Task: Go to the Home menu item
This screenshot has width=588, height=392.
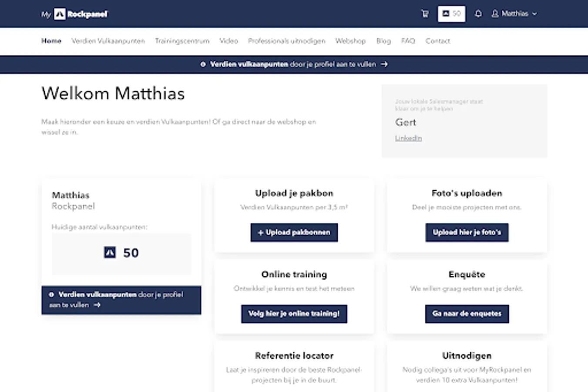Action: (x=51, y=41)
